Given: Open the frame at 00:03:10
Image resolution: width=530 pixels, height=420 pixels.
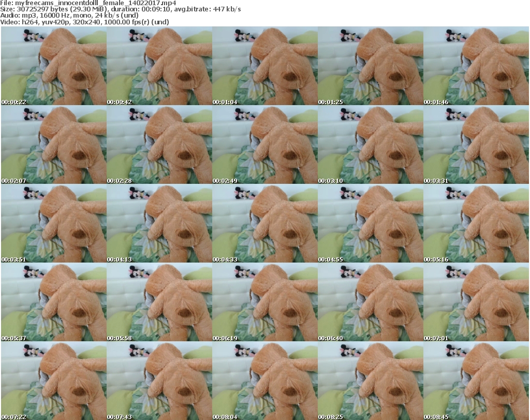Looking at the screenshot, I should click(371, 144).
